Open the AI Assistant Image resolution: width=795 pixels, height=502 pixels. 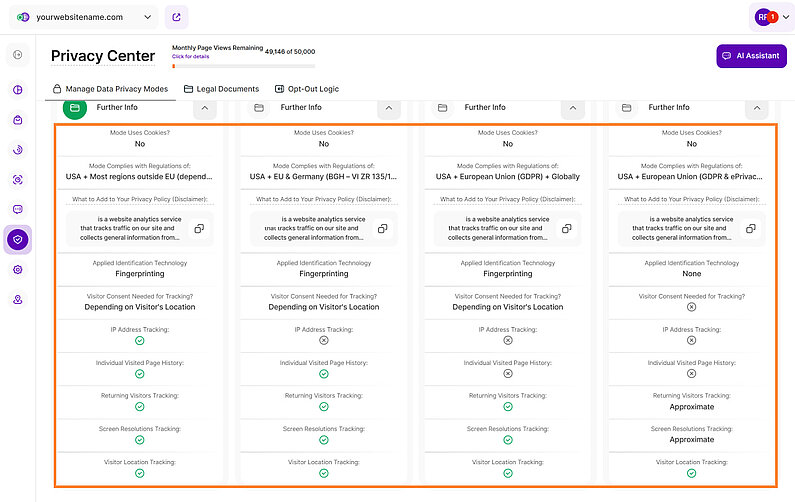(751, 56)
